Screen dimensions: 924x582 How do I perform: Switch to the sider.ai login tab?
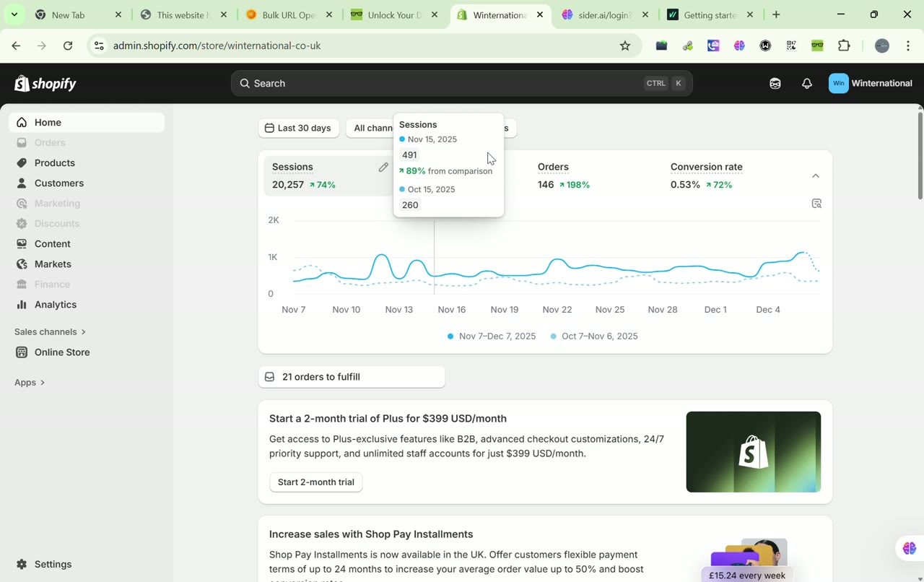click(x=605, y=15)
